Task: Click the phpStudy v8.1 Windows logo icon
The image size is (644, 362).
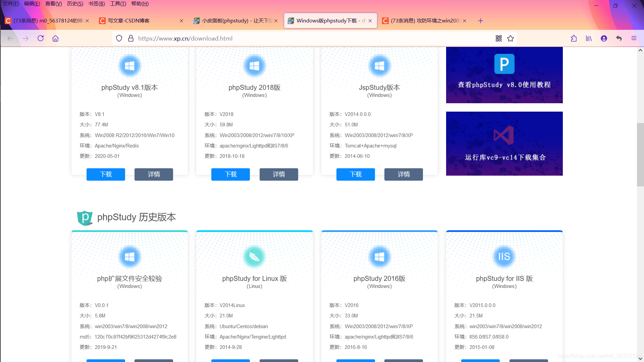Action: click(x=129, y=66)
